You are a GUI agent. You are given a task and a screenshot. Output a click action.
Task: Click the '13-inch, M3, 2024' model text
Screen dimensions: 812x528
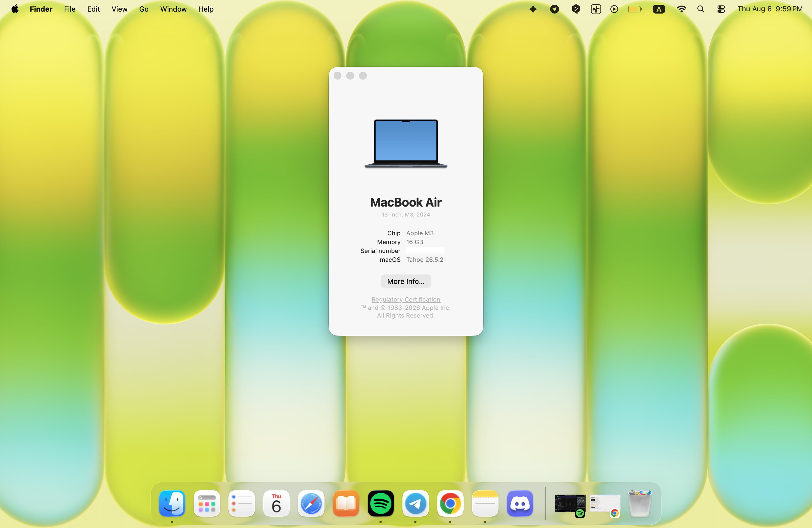pyautogui.click(x=406, y=215)
